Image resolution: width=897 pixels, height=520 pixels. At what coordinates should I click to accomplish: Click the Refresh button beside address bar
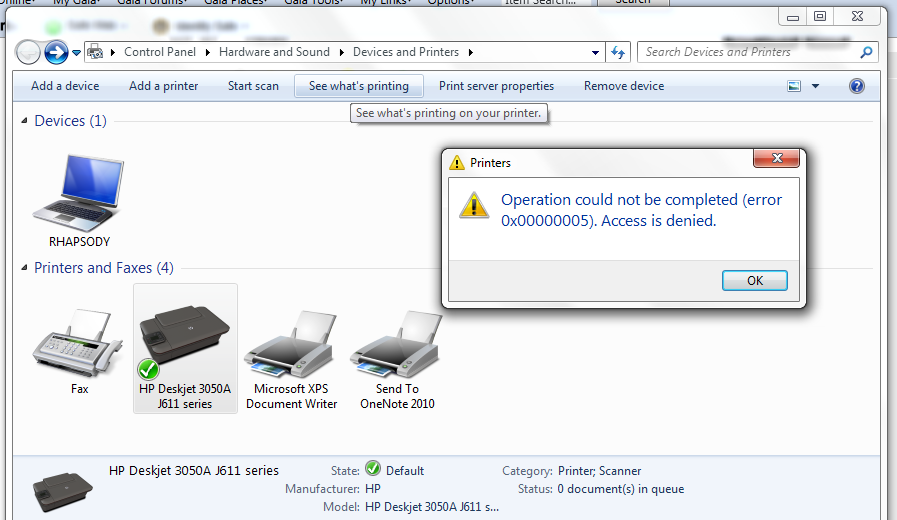point(618,53)
